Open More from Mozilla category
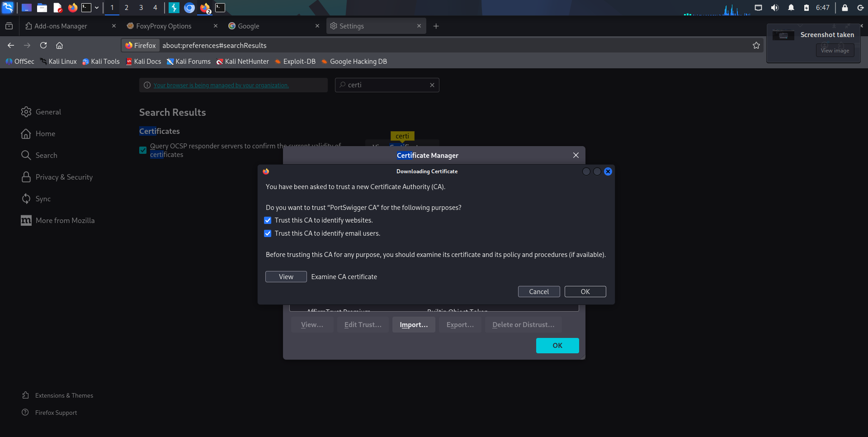The width and height of the screenshot is (868, 437). click(58, 220)
